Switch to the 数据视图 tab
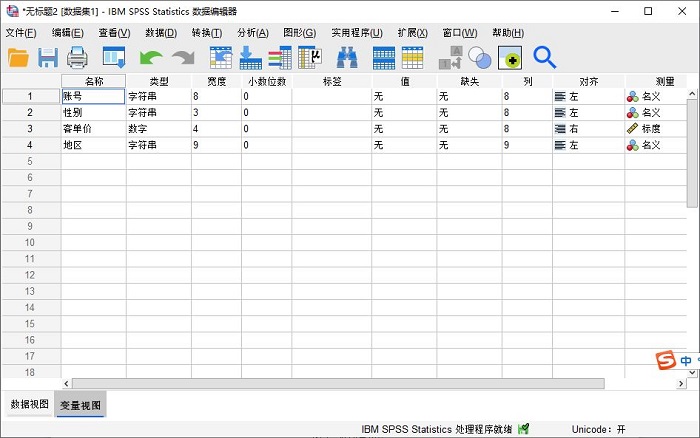The height and width of the screenshot is (438, 700). pos(29,405)
